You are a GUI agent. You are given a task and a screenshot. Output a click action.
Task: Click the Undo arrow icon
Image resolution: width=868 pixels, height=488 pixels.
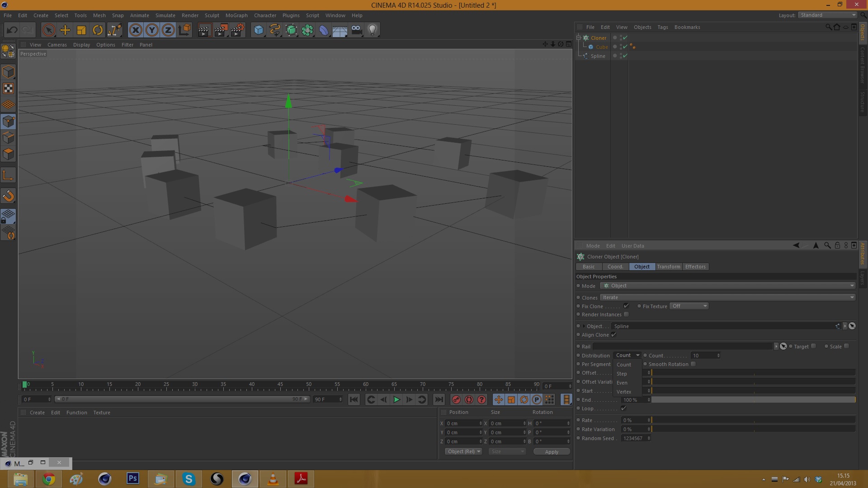[x=12, y=30]
